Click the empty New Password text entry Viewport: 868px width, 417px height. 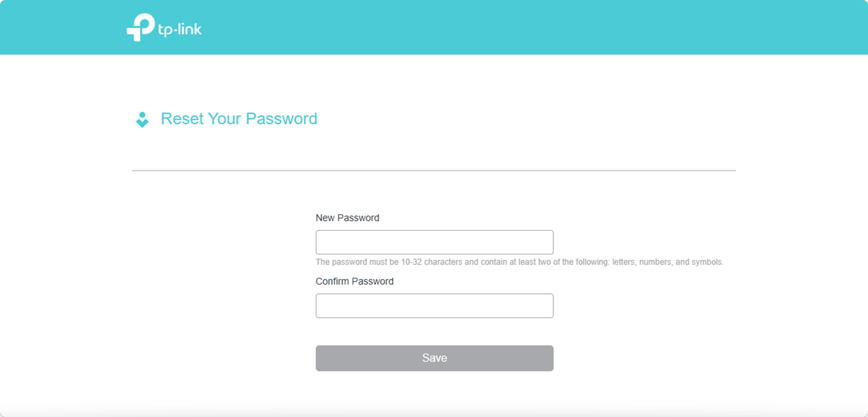point(434,242)
